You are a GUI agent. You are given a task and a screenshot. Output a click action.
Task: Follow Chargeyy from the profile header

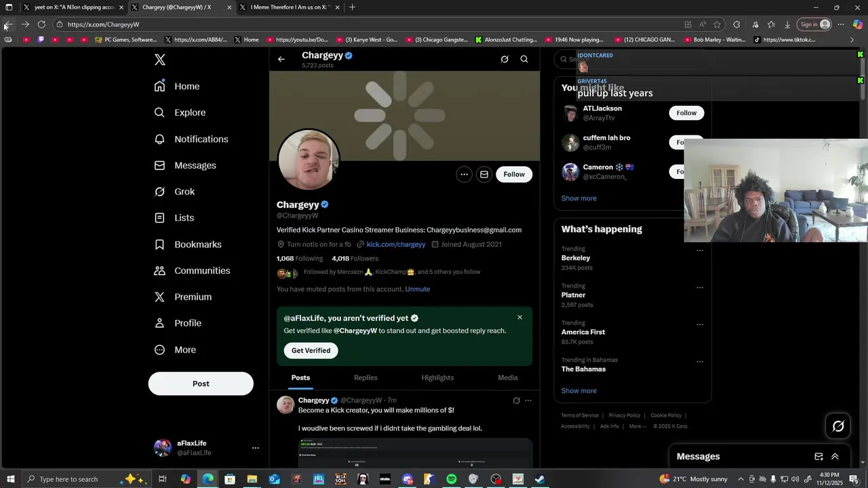coord(514,174)
